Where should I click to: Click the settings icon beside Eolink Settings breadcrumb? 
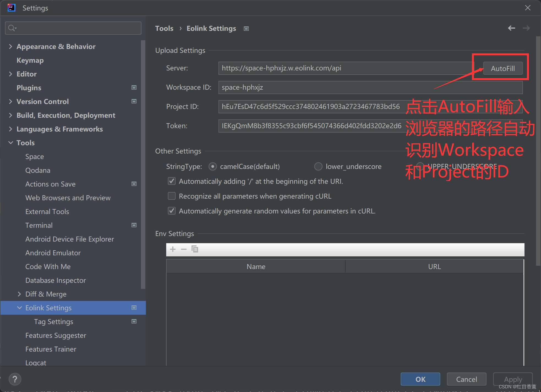pyautogui.click(x=246, y=28)
